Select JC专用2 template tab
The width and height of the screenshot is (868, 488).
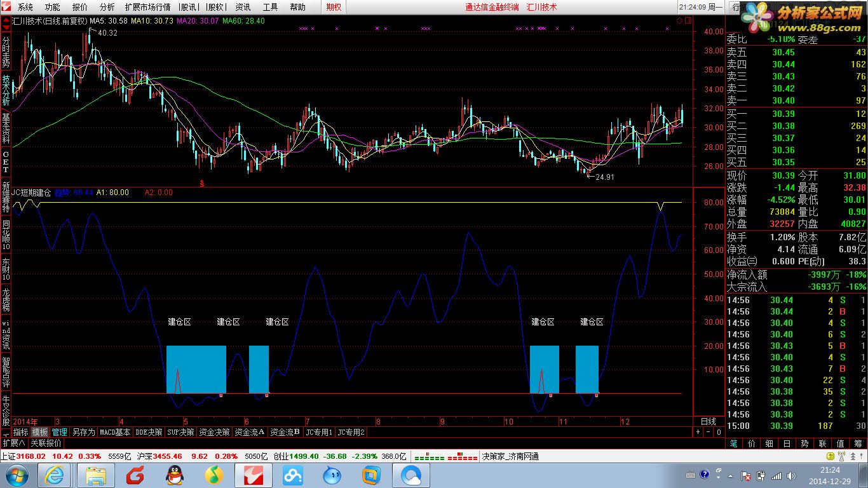coord(351,432)
